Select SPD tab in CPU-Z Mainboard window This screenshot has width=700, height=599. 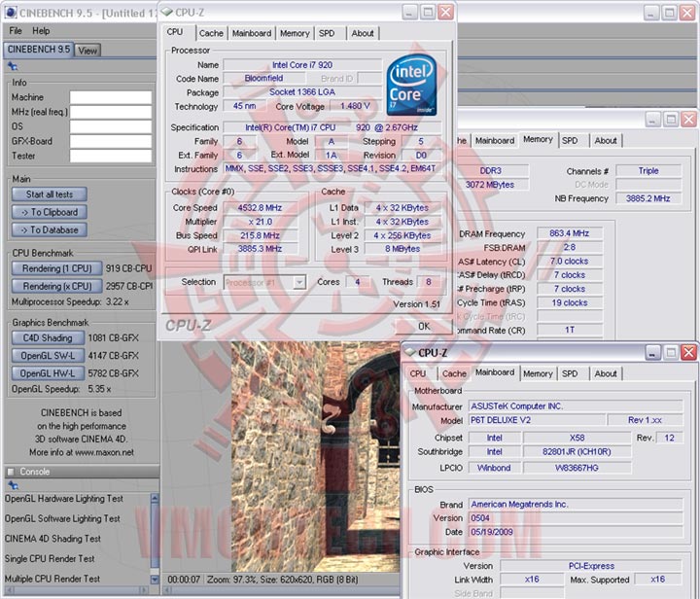pyautogui.click(x=570, y=373)
